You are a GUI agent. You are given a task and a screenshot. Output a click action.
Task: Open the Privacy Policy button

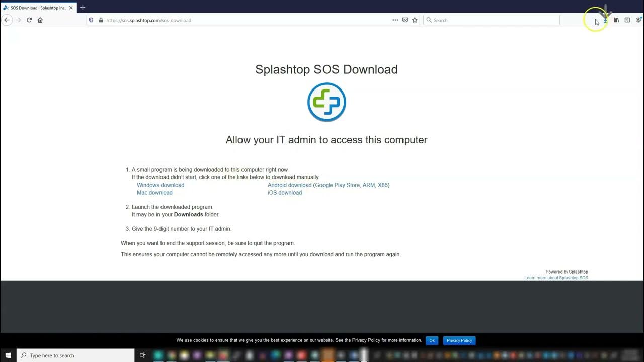tap(459, 340)
